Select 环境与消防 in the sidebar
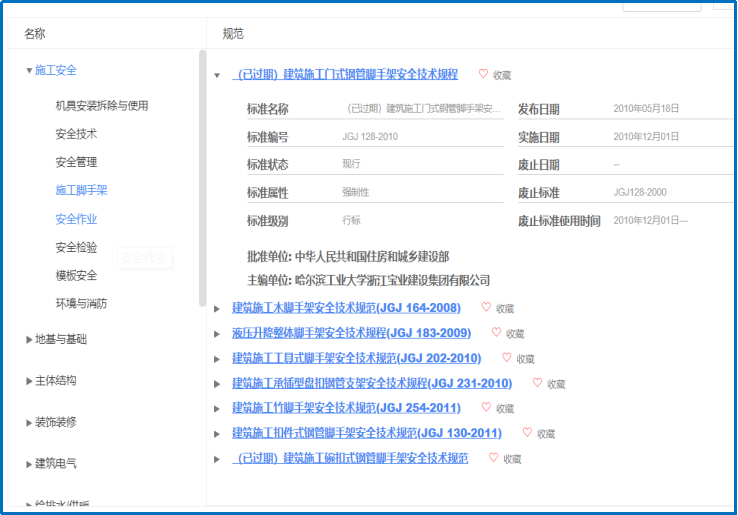The image size is (738, 515). coord(81,303)
